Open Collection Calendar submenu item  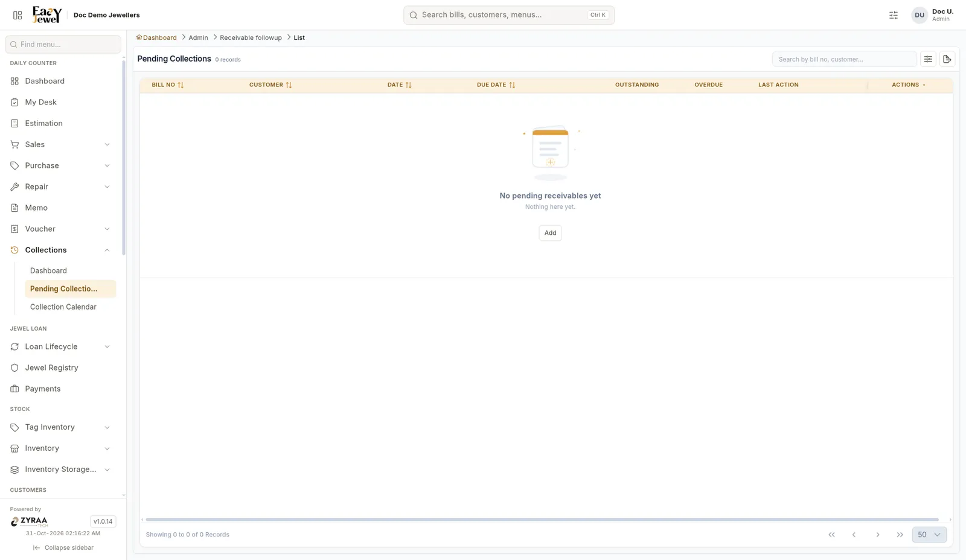[x=70, y=307]
